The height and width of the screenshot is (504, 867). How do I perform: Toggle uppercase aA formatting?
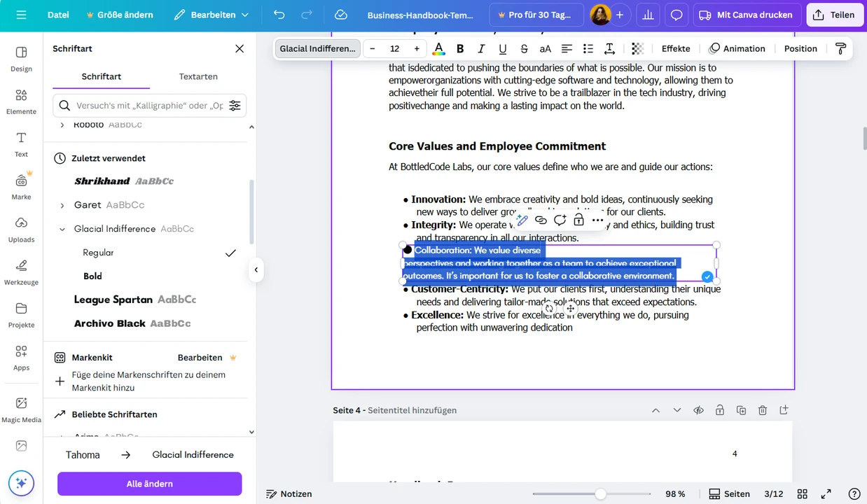[546, 48]
